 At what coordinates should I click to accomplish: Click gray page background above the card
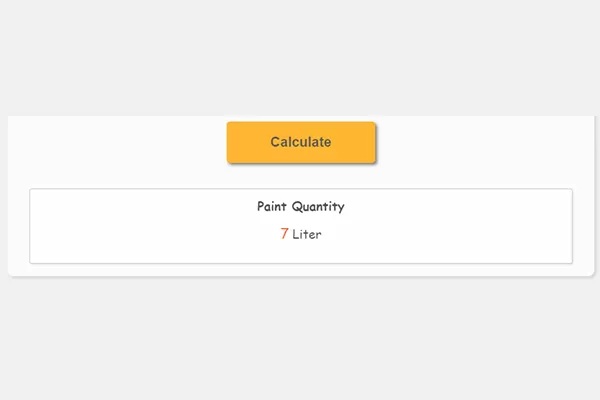point(300,57)
